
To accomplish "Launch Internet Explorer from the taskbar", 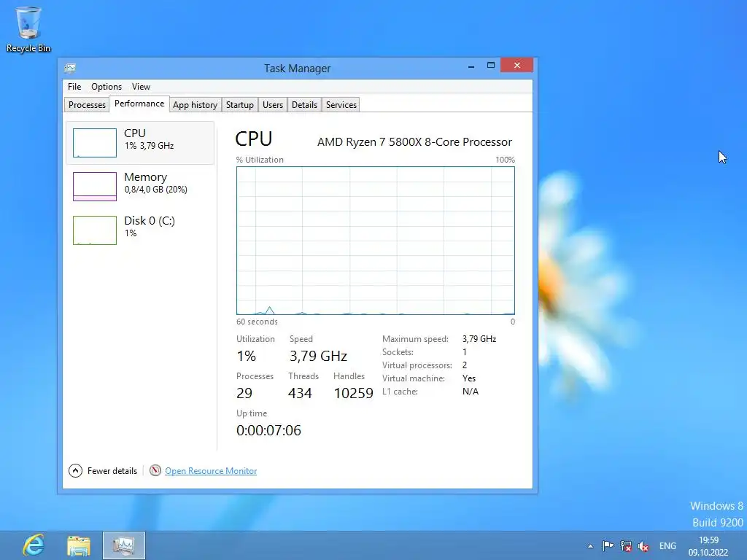I will click(x=34, y=545).
